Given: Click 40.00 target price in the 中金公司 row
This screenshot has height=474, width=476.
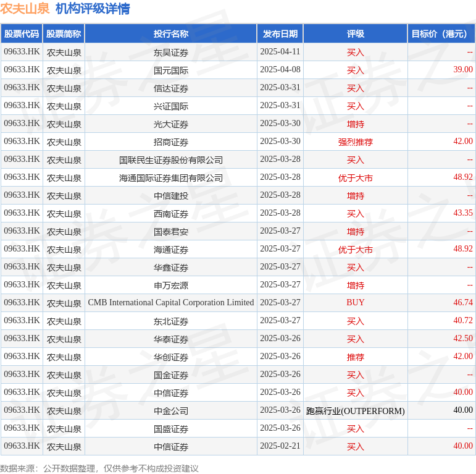Looking at the screenshot, I should click(x=463, y=410).
